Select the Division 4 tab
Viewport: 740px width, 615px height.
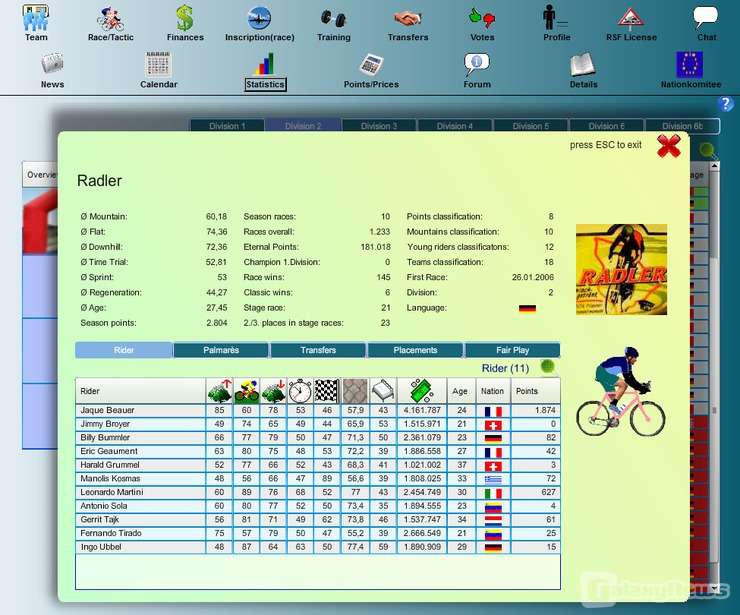454,126
